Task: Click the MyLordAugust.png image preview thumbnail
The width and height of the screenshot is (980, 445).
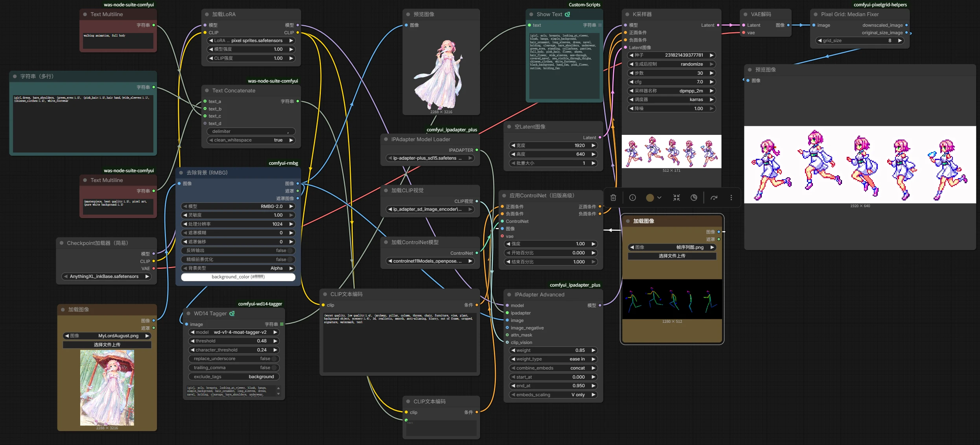Action: [x=107, y=388]
